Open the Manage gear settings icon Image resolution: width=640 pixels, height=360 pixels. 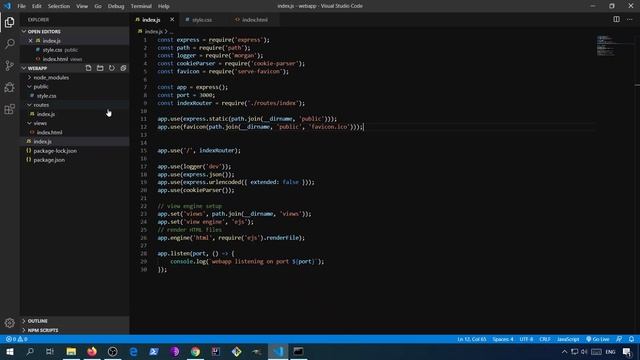(x=9, y=323)
